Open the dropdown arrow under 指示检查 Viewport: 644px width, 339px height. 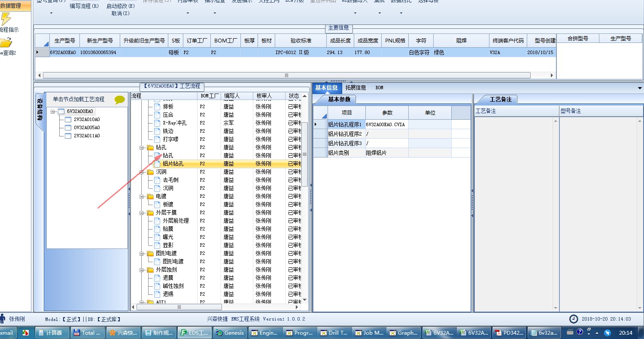tap(214, 13)
